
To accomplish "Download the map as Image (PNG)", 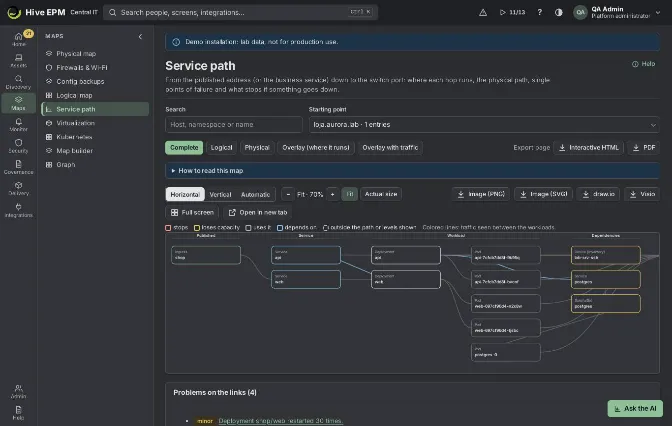I will point(481,194).
